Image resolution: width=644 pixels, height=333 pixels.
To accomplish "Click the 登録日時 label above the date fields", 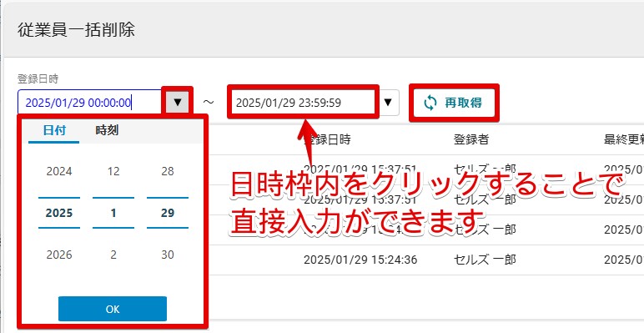I will (x=38, y=79).
